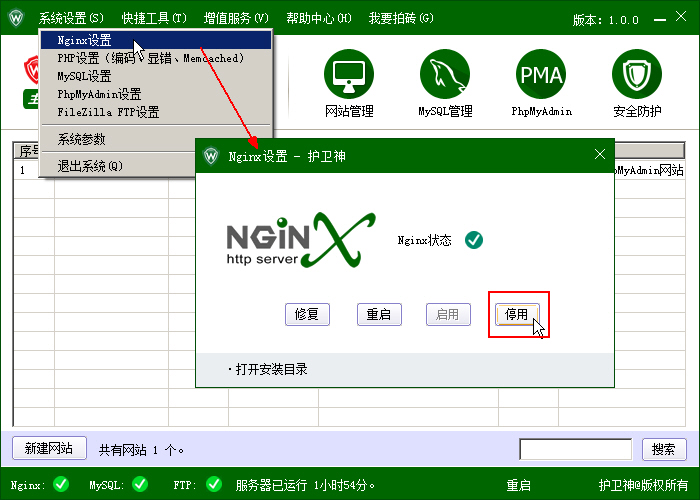Click the FTP status check in status bar
This screenshot has width=700, height=500.
click(x=213, y=485)
